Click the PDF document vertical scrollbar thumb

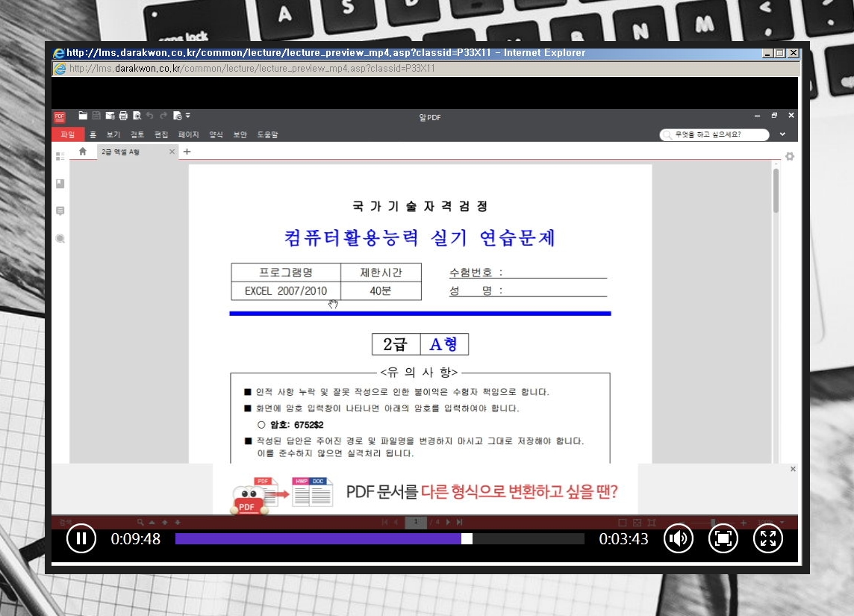(776, 190)
